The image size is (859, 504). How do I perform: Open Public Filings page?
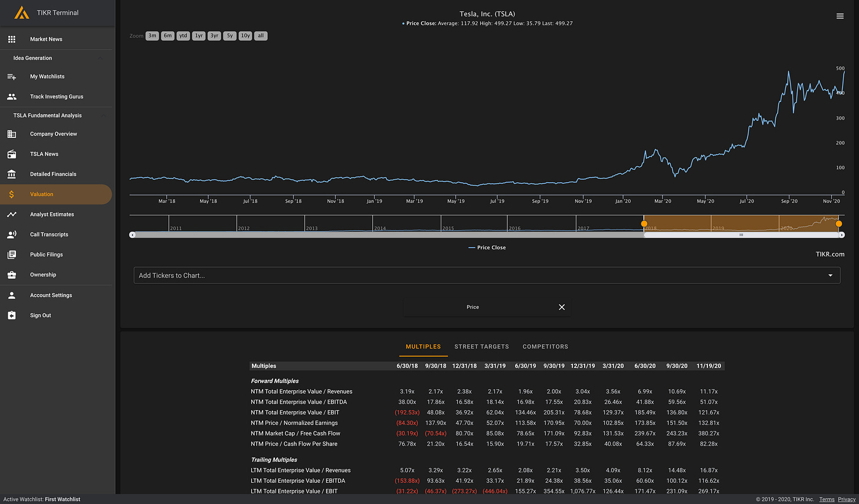(46, 255)
